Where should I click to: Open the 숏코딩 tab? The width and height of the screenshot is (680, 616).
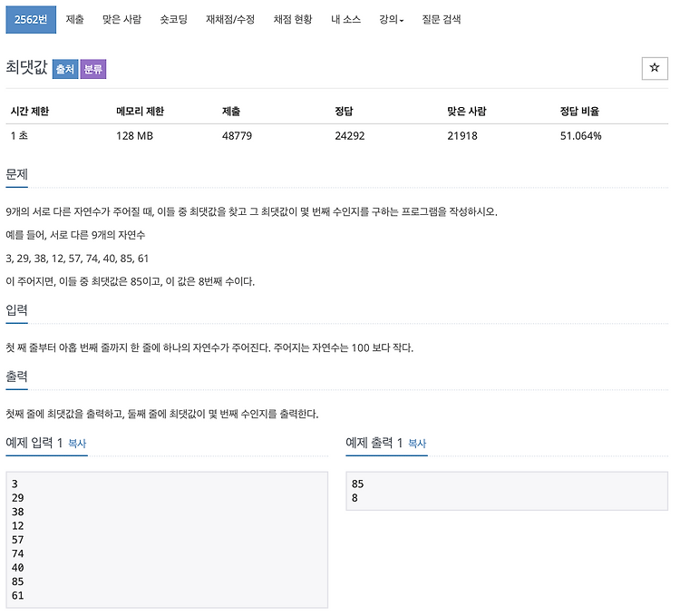[173, 20]
